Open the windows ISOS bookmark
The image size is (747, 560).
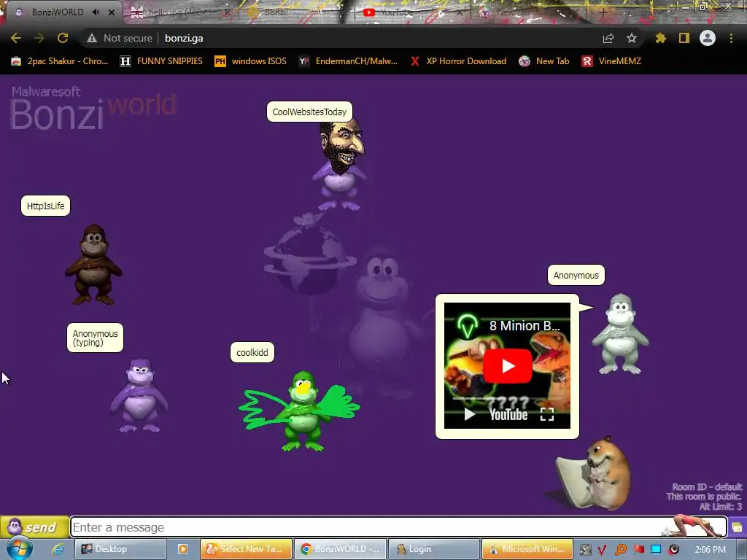click(251, 61)
